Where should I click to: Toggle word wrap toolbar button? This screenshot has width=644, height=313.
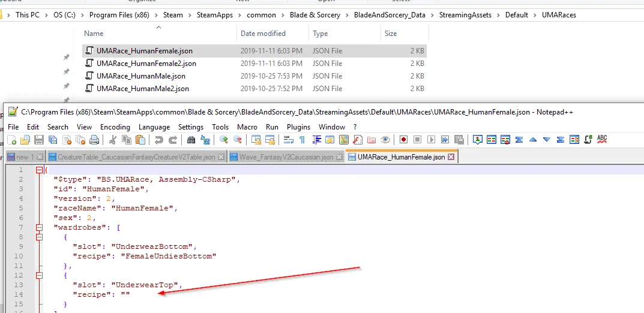pos(289,140)
